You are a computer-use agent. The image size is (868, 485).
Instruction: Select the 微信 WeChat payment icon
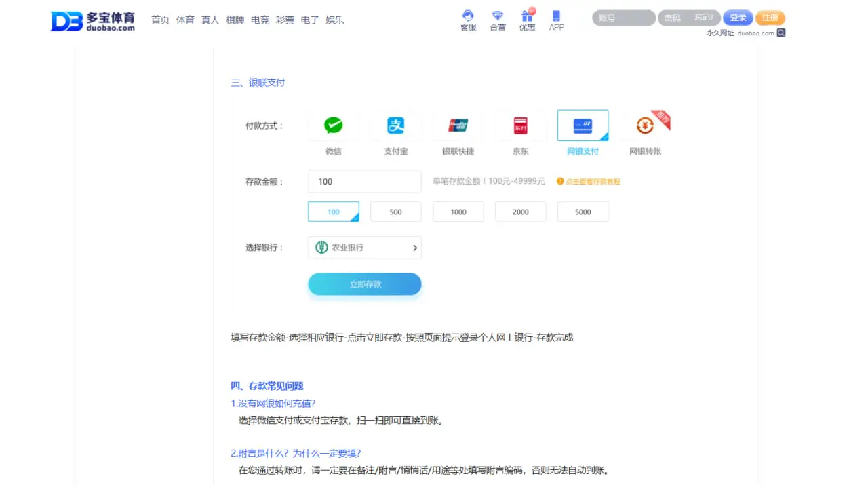(x=333, y=125)
